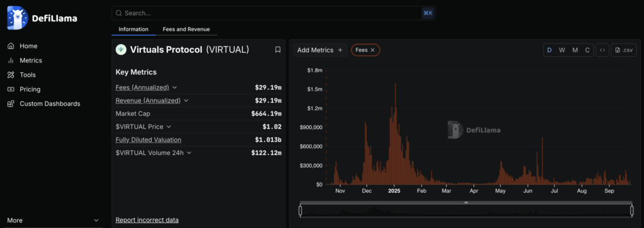The width and height of the screenshot is (644, 228).
Task: Select Monthly (M) chart interval
Action: tap(575, 50)
